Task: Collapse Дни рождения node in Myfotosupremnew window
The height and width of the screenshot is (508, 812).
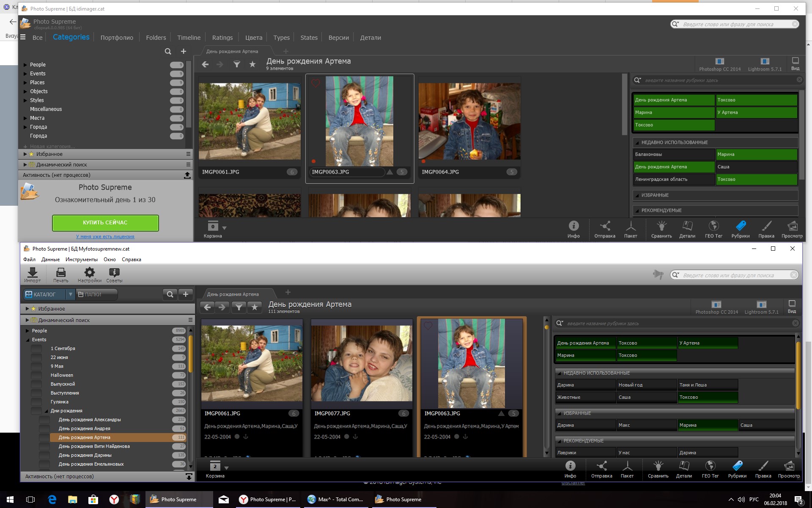Action: pos(46,411)
